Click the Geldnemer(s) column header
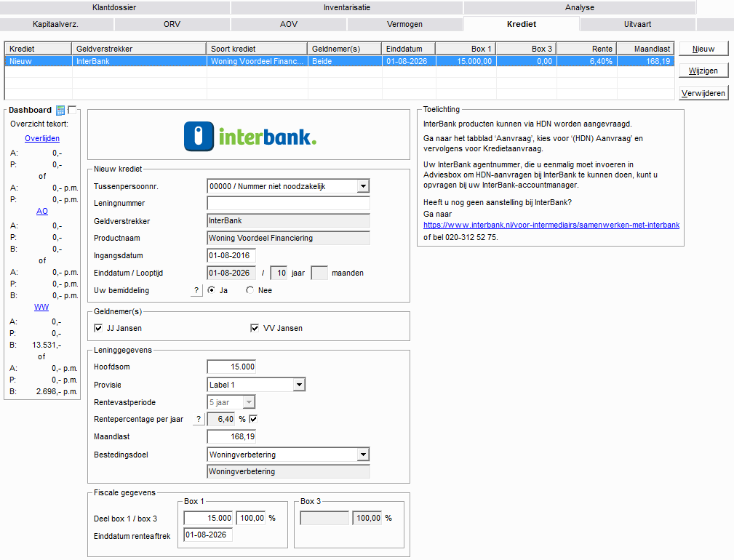The width and height of the screenshot is (734, 560). [345, 49]
